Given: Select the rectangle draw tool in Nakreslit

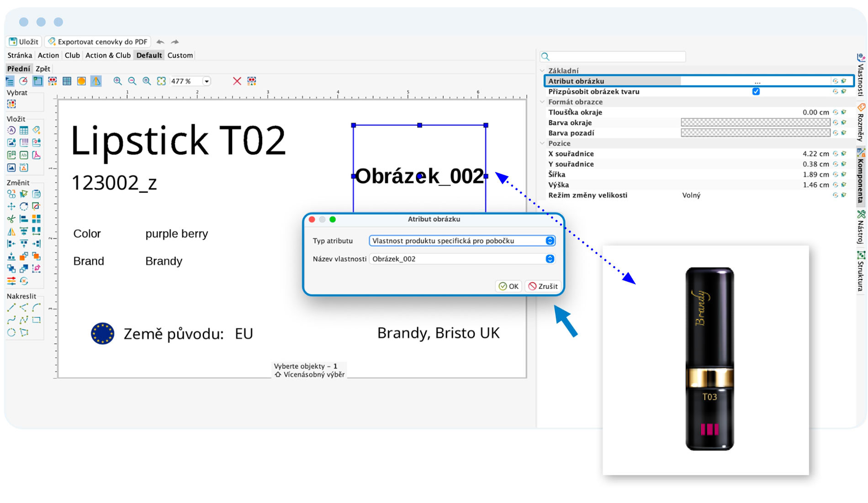Looking at the screenshot, I should 36,320.
